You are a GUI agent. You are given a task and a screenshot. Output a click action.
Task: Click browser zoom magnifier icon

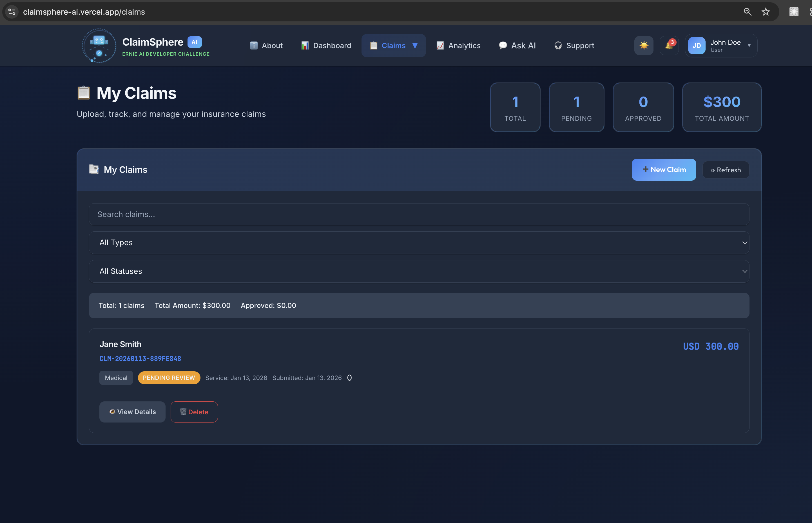point(747,12)
